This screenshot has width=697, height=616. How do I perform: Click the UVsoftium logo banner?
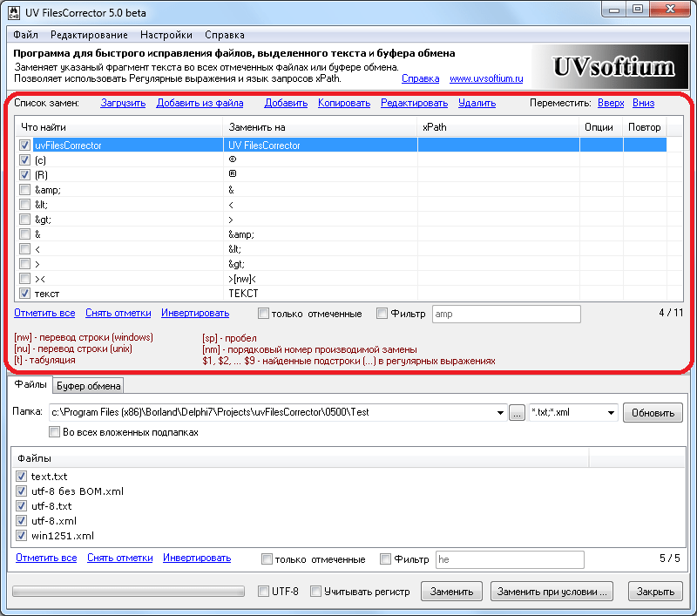pos(611,67)
